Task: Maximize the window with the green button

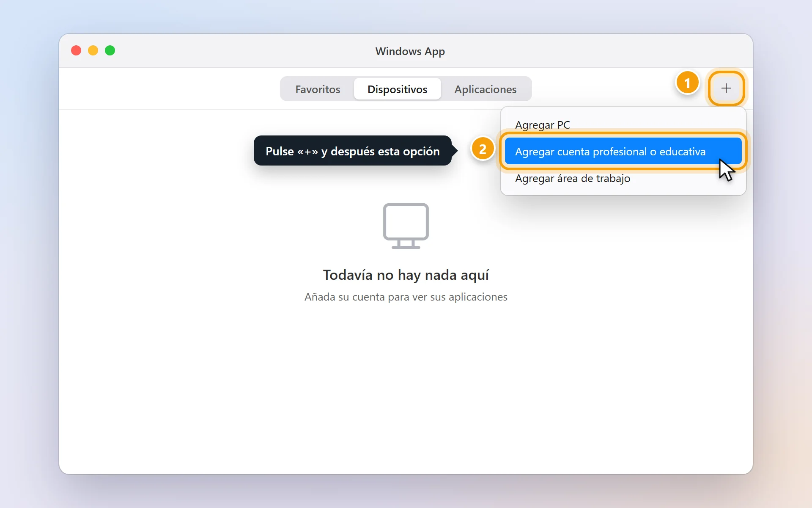Action: [x=110, y=50]
